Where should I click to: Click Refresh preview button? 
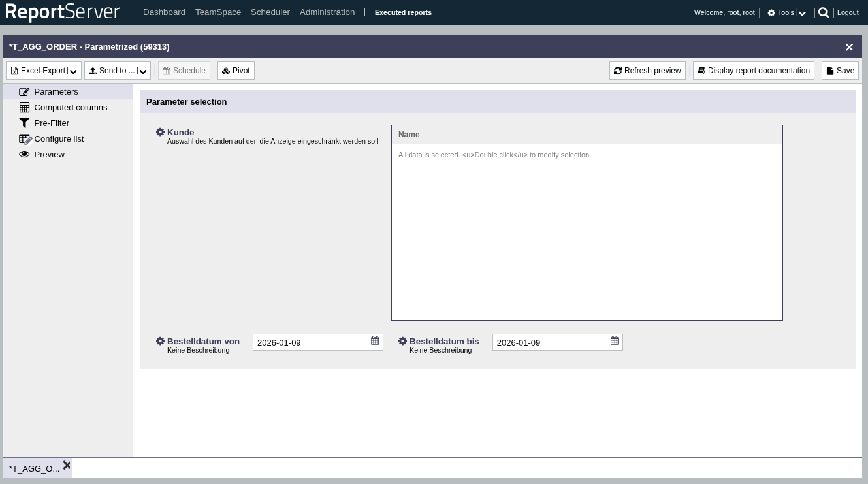[x=647, y=71]
